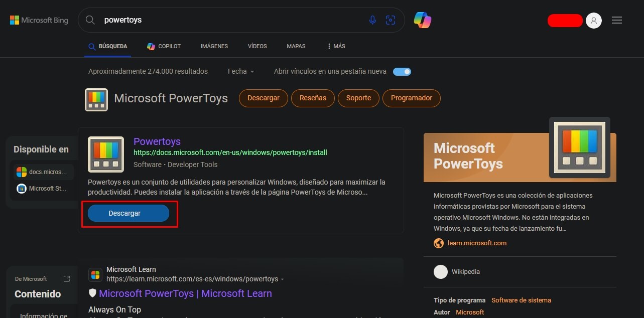Open Copilot colorful icon beside search box
The height and width of the screenshot is (318, 644).
point(423,20)
